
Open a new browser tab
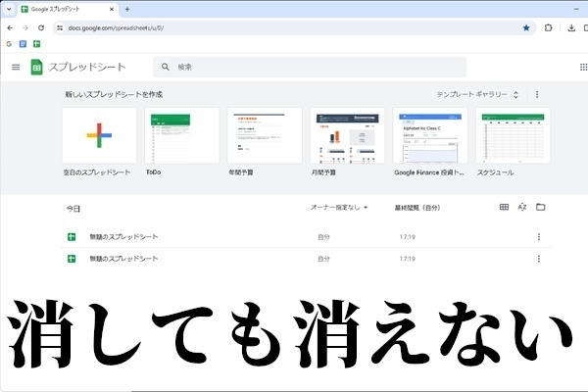[127, 9]
